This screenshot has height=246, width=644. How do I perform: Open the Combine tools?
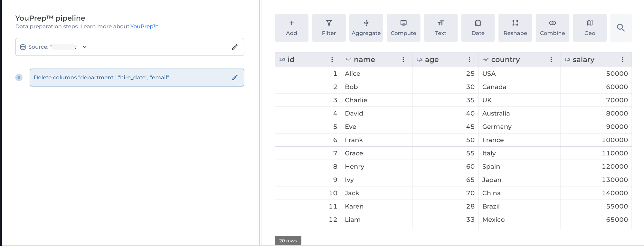tap(553, 28)
